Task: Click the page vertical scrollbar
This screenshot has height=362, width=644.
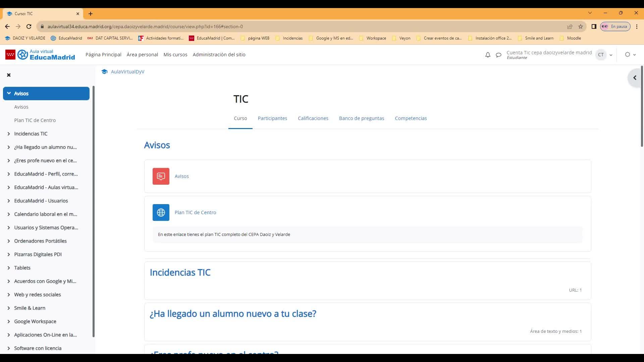Action: 642,107
